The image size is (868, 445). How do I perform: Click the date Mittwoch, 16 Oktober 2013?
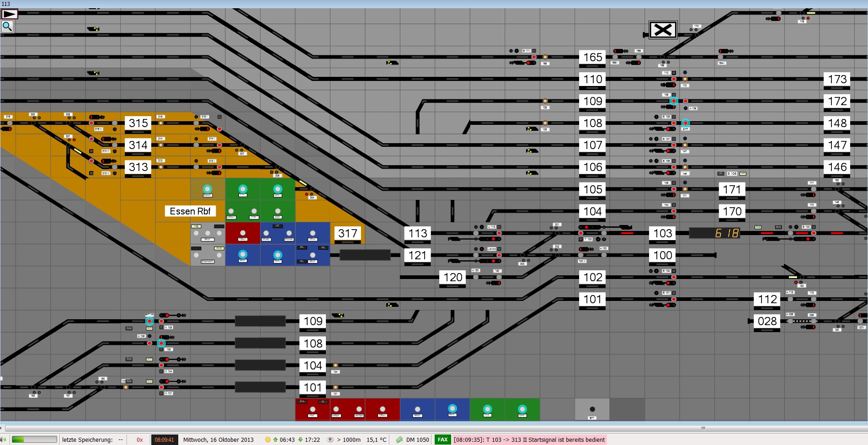tap(218, 440)
